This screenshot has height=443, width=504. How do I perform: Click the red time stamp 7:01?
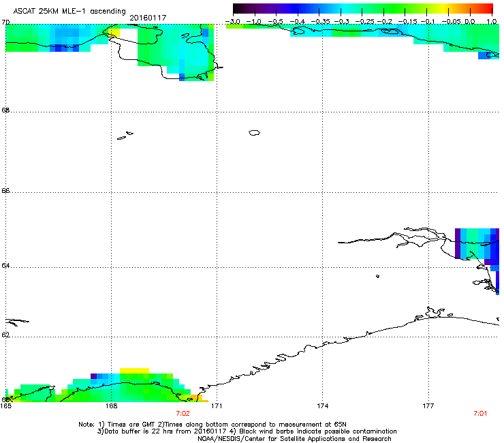tap(480, 414)
